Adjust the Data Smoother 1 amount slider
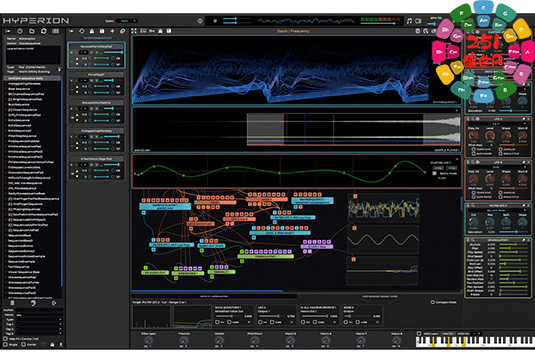The image size is (535, 363). (228, 316)
